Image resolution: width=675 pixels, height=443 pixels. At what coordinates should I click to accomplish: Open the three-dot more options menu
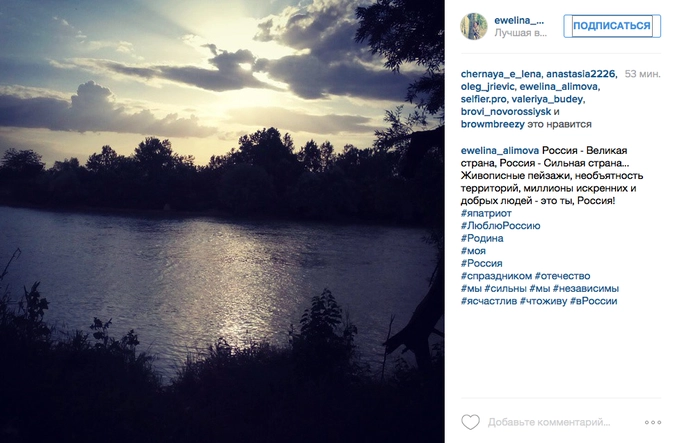click(x=653, y=422)
